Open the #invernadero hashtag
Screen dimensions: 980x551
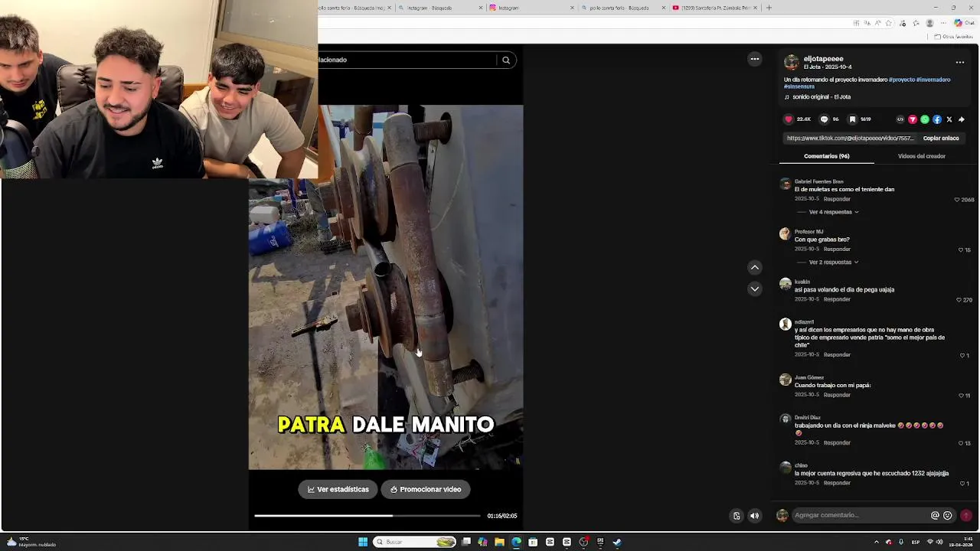(x=933, y=80)
